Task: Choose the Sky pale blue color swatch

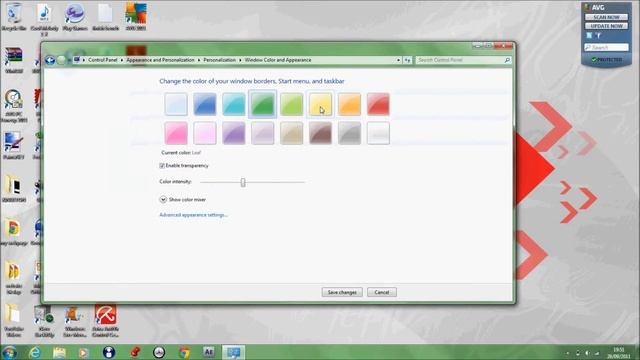Action: [x=176, y=104]
